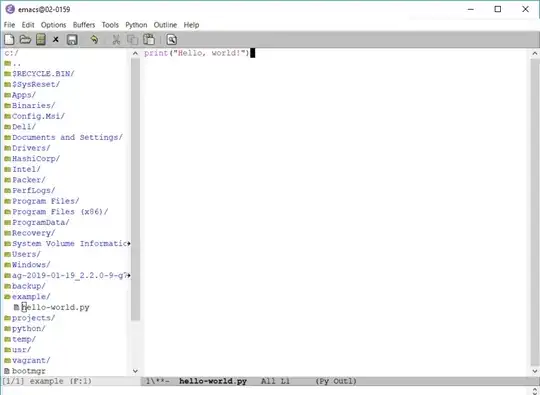Paste with the toolbar clipboard icon
Viewport: 540px width, 395px height.
(149, 40)
